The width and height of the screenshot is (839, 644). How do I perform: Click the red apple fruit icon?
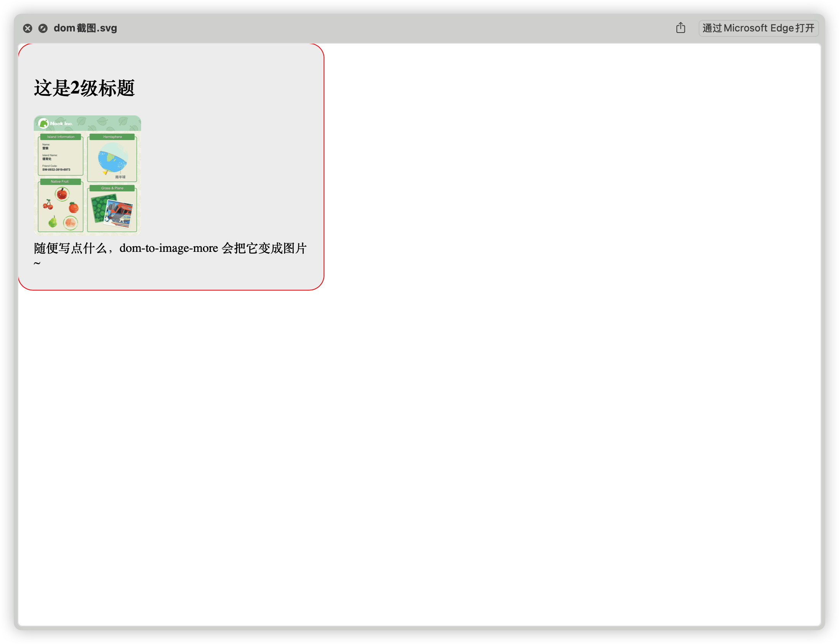tap(62, 194)
